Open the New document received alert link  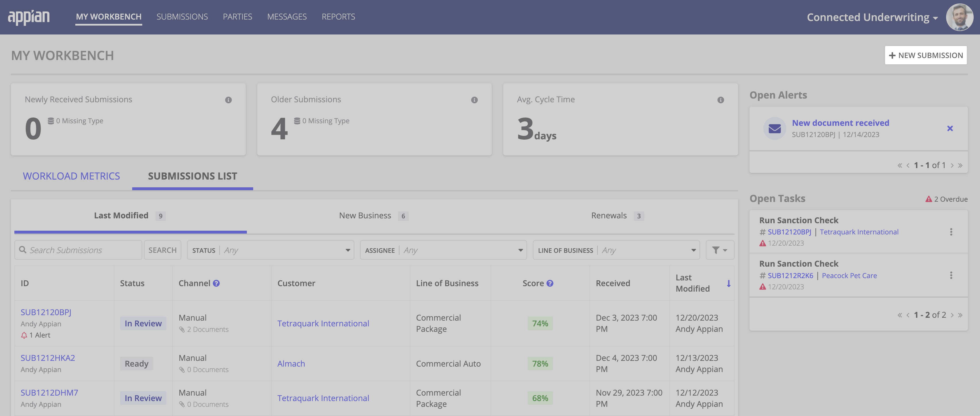[x=840, y=123]
